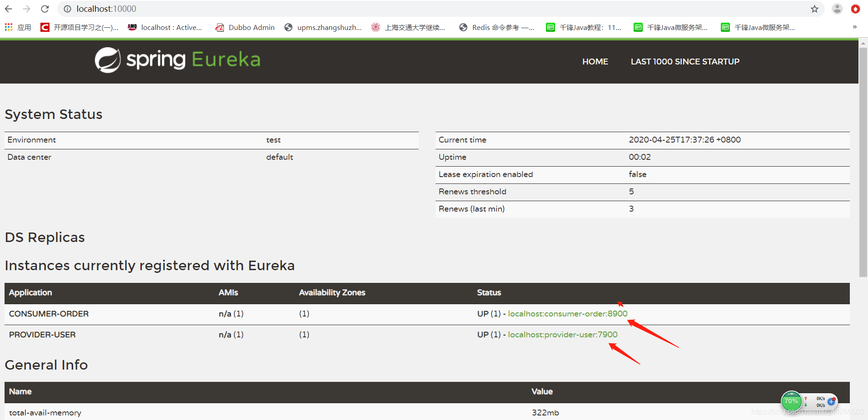Click the Environment value 'test'

[x=273, y=140]
